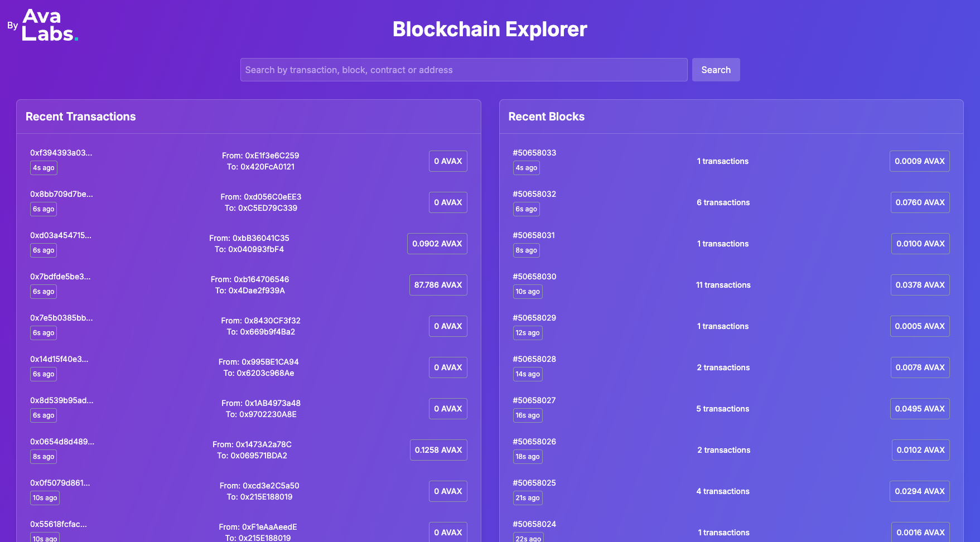Open transaction 0x0654d8d489...
The image size is (980, 542).
point(62,442)
